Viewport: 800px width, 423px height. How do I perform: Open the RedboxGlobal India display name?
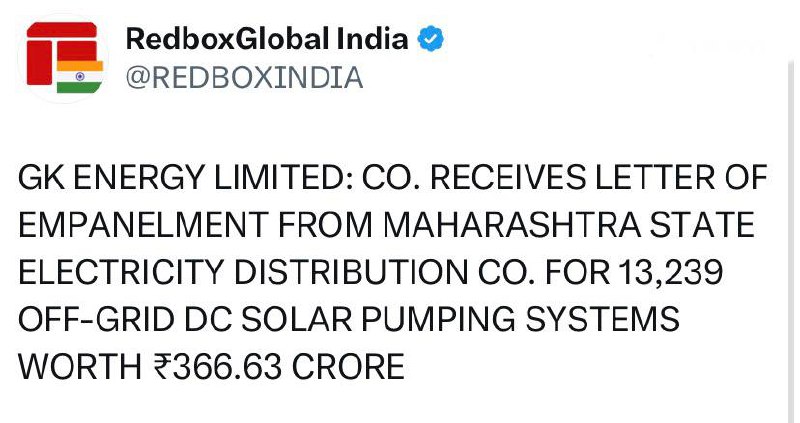[267, 40]
